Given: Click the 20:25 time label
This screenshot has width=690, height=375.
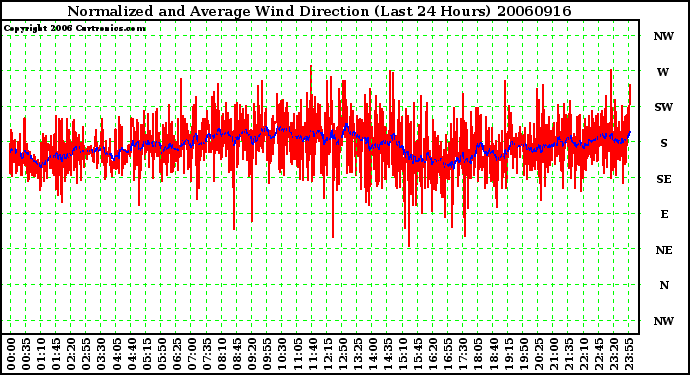Looking at the screenshot, I should click(538, 354).
